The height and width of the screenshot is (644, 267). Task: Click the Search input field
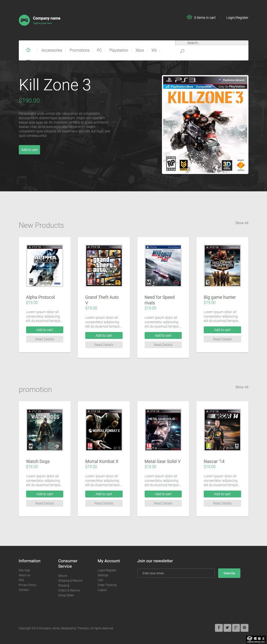pyautogui.click(x=212, y=43)
